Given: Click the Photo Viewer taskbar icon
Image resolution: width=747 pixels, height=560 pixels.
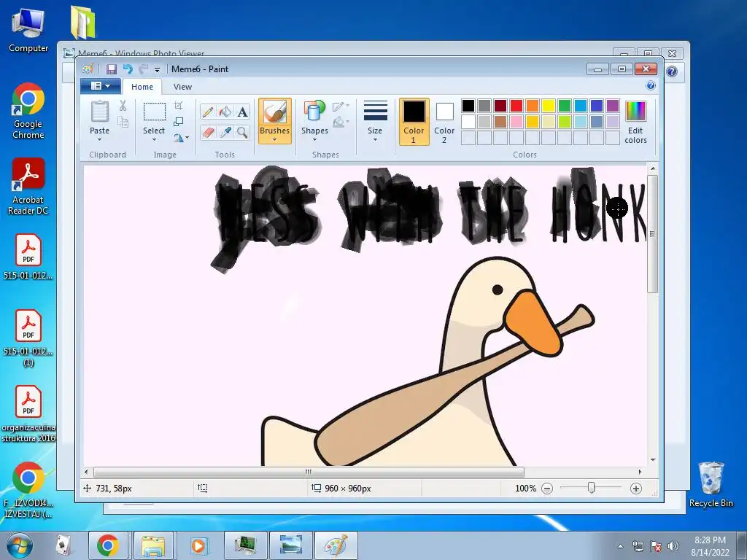Looking at the screenshot, I should pos(290,545).
